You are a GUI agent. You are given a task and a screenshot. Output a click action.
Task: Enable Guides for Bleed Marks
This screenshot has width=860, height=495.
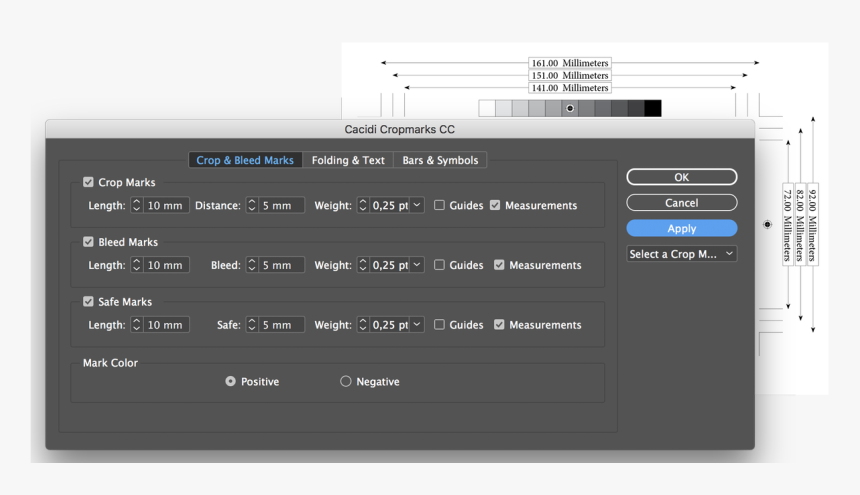pos(439,265)
